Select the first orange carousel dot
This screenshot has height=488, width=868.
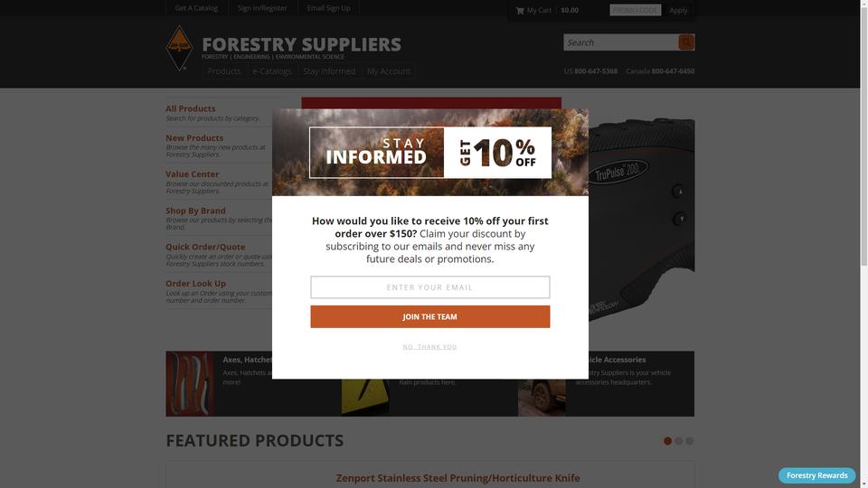tap(667, 441)
